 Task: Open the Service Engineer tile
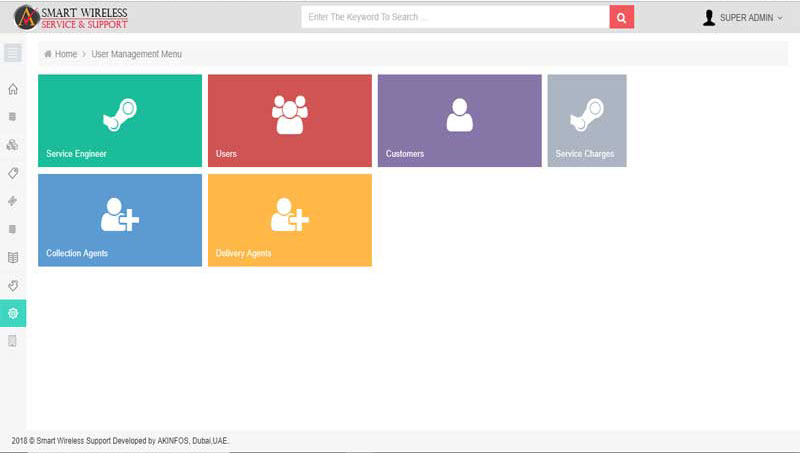120,120
